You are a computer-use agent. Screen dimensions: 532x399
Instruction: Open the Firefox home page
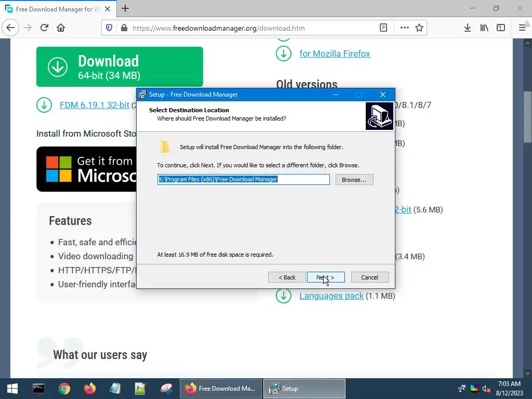click(61, 28)
